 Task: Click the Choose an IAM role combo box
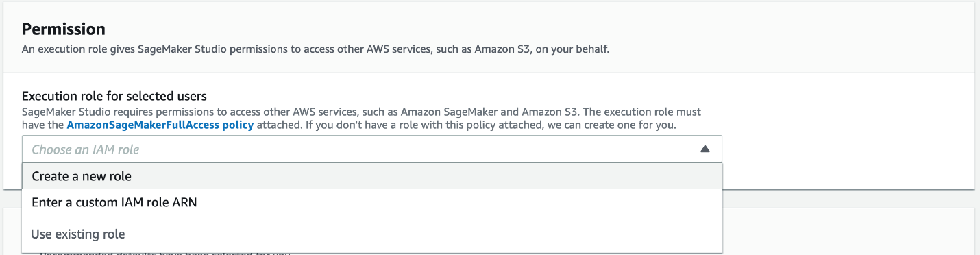pos(371,149)
